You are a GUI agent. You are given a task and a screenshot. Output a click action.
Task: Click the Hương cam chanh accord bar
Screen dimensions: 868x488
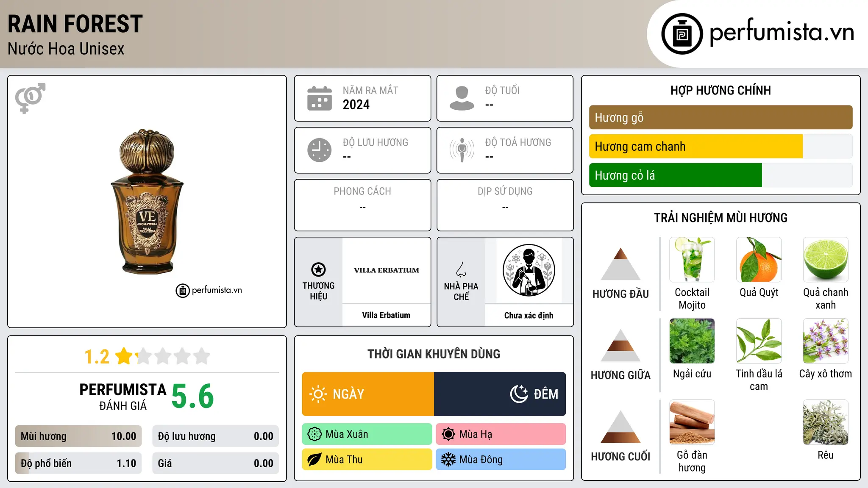[x=721, y=146]
